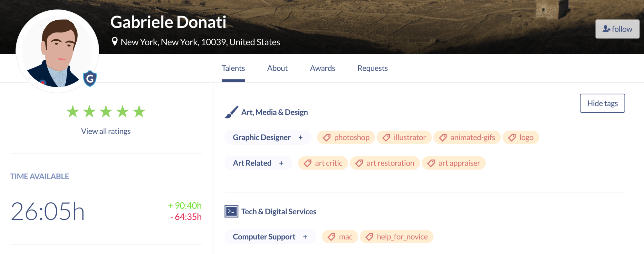Screen dimensions: 644x254
Task: Click the paintbrush Art, Media & Design icon
Action: pos(231,112)
